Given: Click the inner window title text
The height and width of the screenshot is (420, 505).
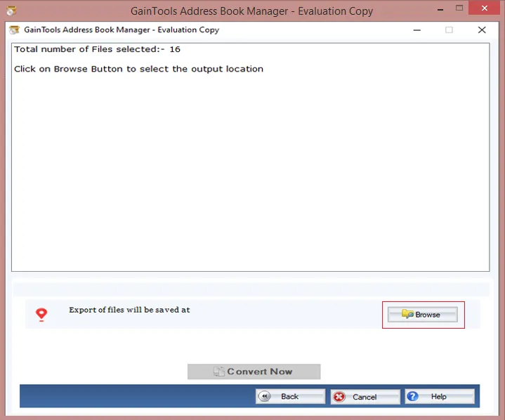Looking at the screenshot, I should 122,30.
